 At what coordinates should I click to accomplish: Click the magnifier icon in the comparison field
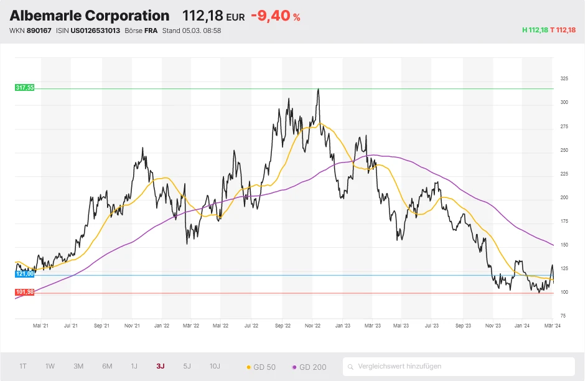351,367
